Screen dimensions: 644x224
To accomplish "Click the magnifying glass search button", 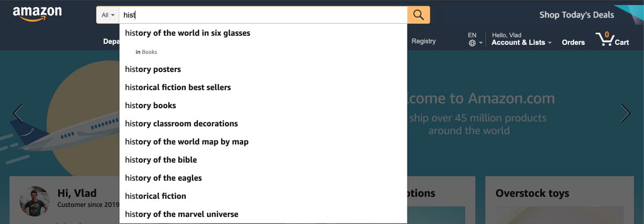I will [418, 15].
